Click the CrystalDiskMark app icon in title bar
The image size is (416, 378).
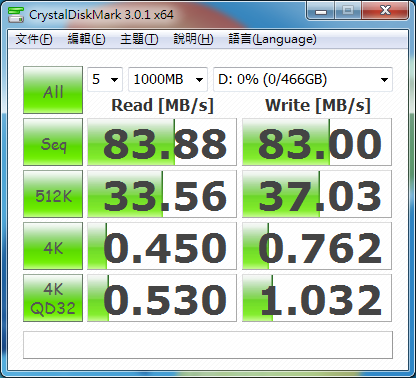click(16, 14)
